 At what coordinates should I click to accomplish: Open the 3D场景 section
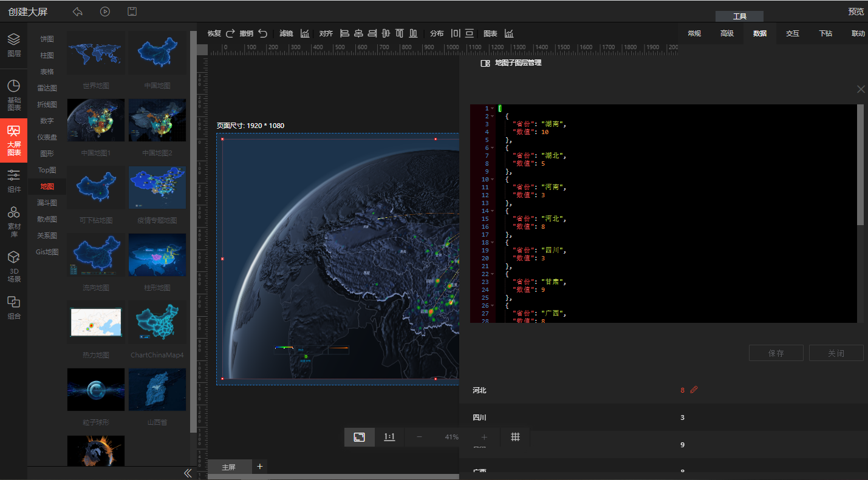pyautogui.click(x=13, y=267)
